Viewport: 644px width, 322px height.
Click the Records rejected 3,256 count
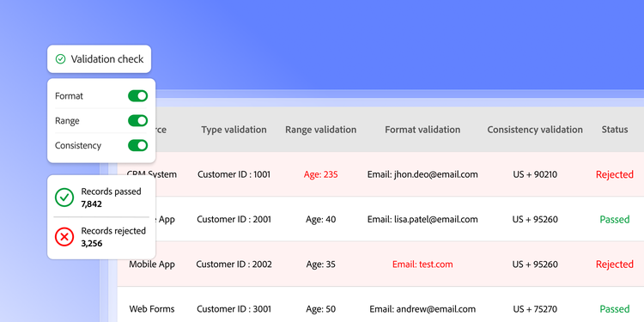92,244
